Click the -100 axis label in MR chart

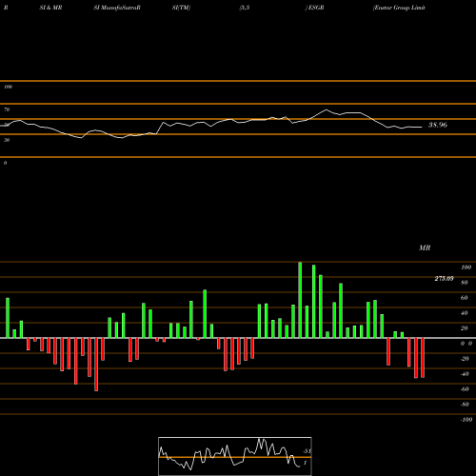point(466,420)
